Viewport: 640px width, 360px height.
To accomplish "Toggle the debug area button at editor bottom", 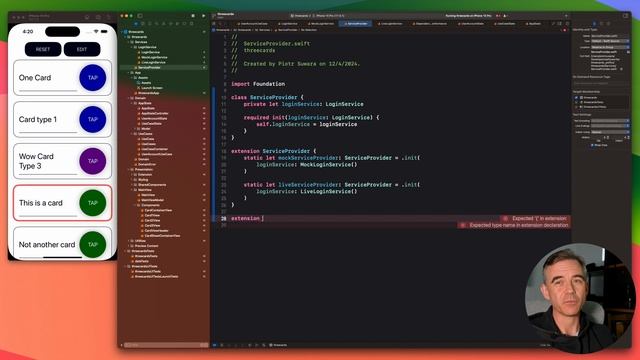I will pos(214,345).
